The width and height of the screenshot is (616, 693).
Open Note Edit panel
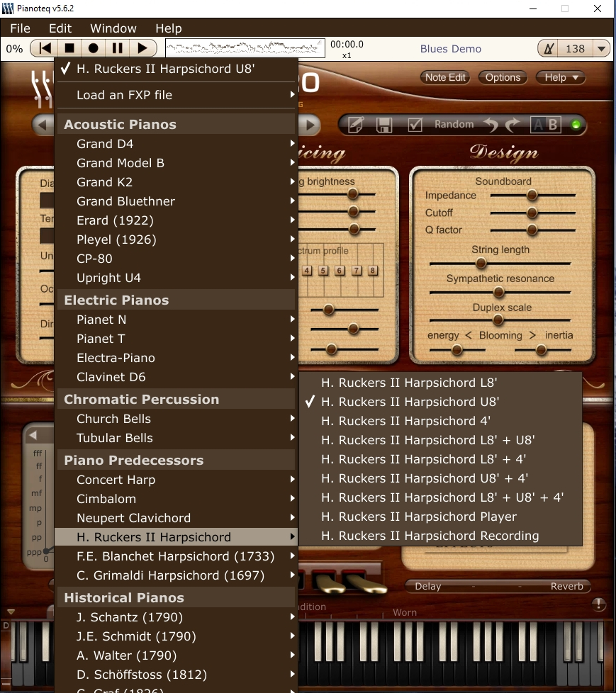(x=445, y=77)
